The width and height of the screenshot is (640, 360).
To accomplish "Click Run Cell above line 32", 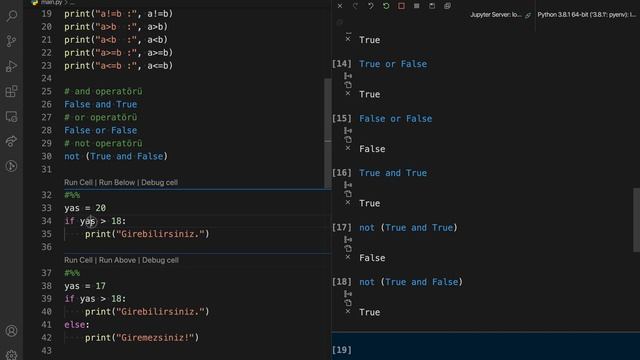I will pyautogui.click(x=78, y=182).
